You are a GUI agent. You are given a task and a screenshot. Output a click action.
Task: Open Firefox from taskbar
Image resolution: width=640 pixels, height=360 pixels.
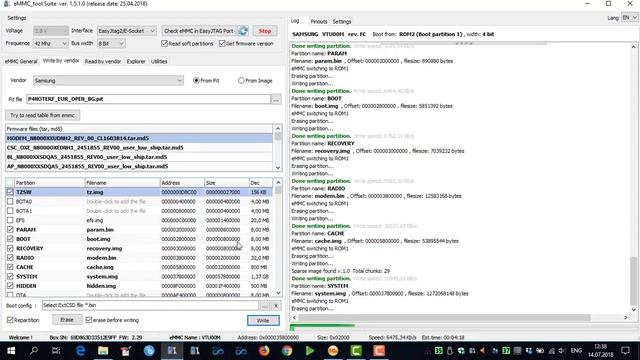click(264, 351)
